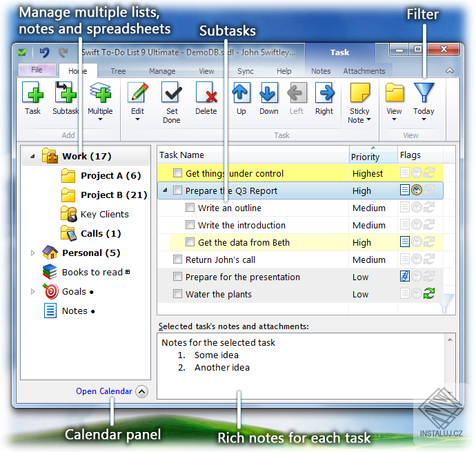Open notes flag of Prepare the Q3 Report
Screen dimensions: 476x452
coord(405,190)
